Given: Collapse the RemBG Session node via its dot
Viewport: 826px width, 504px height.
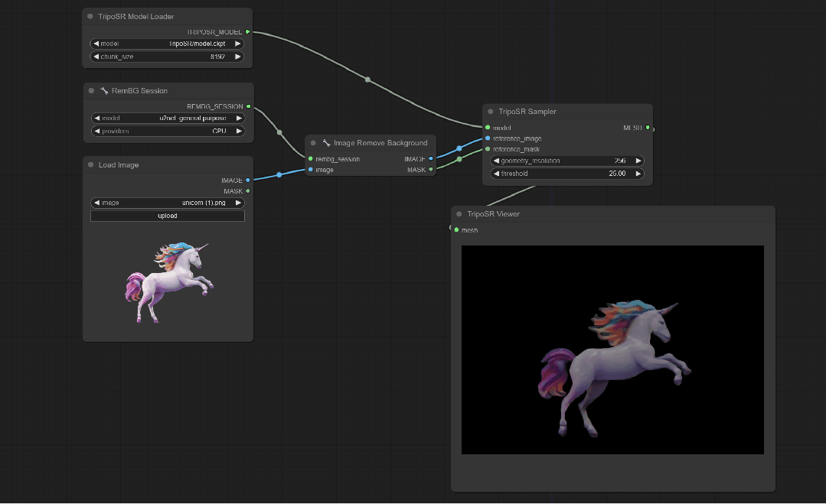Looking at the screenshot, I should 91,90.
